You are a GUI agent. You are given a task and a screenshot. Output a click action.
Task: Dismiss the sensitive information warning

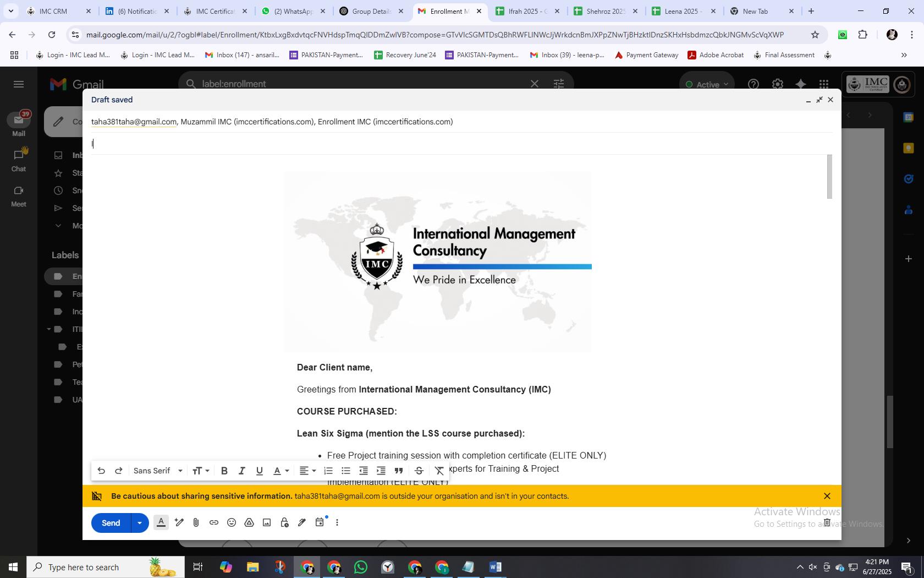(827, 496)
